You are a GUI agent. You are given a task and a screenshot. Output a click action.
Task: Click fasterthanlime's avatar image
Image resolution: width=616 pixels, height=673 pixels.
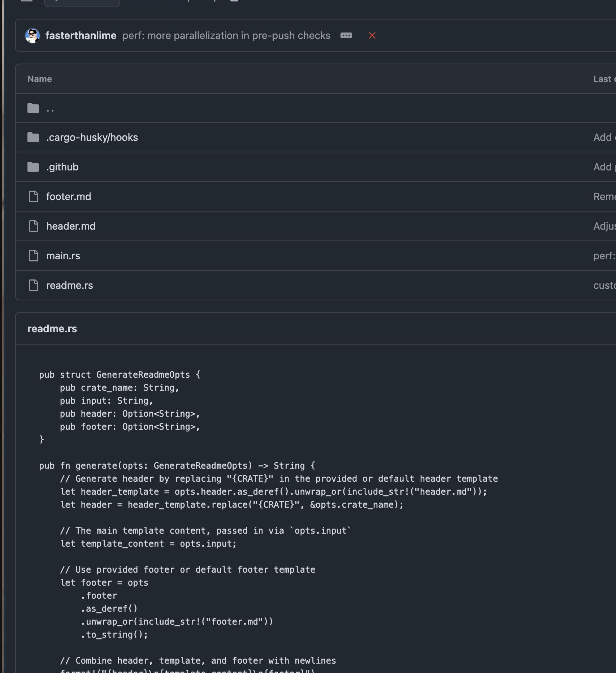tap(32, 36)
